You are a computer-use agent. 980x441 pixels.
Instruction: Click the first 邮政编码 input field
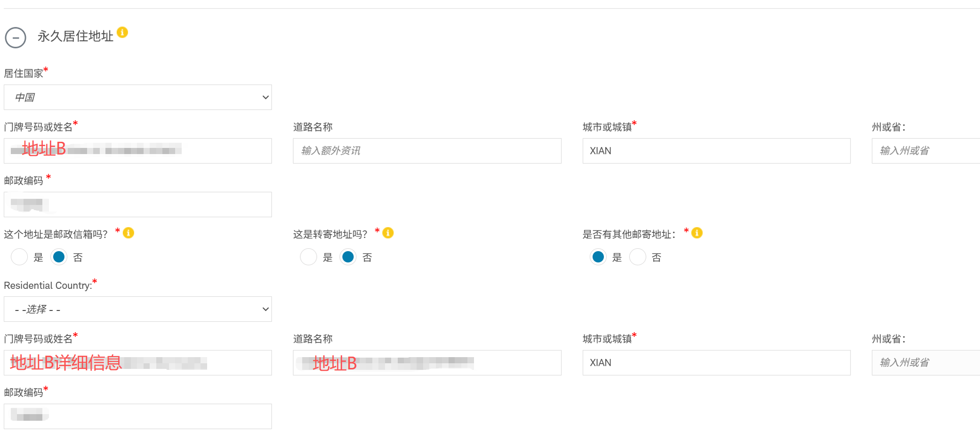click(138, 204)
